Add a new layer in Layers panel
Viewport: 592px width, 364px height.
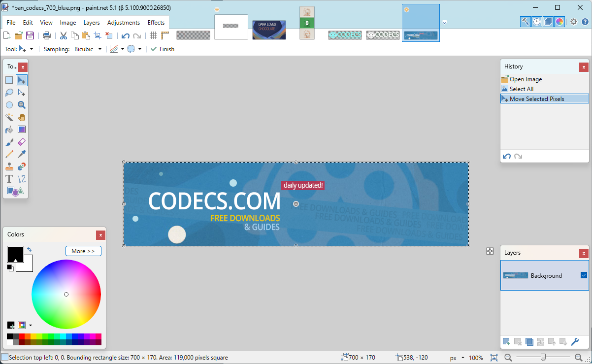coord(506,342)
